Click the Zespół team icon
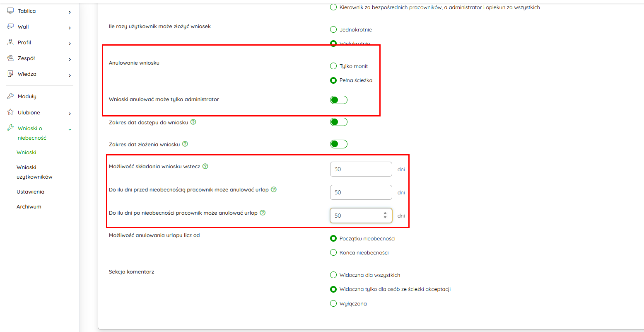The image size is (644, 332). pyautogui.click(x=10, y=58)
